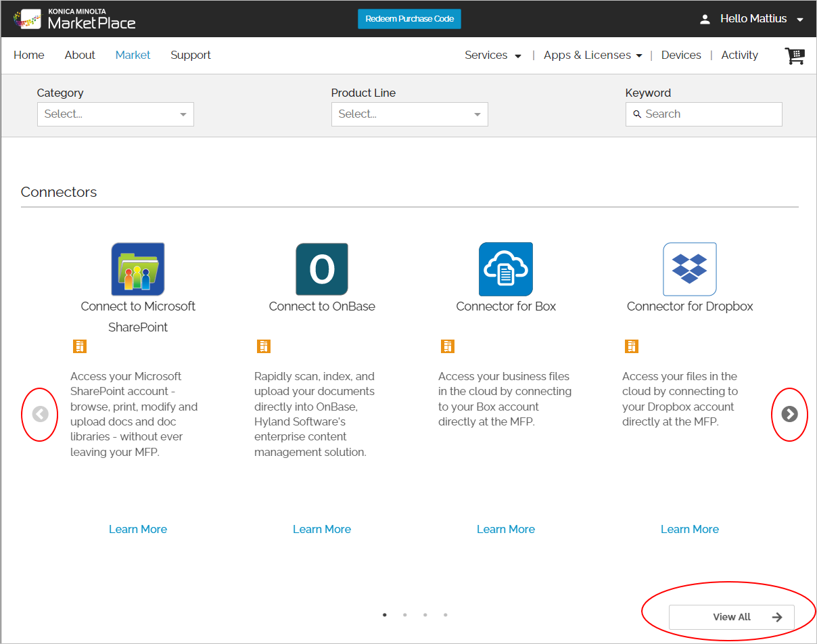
Task: Open the Activity page
Action: [740, 55]
